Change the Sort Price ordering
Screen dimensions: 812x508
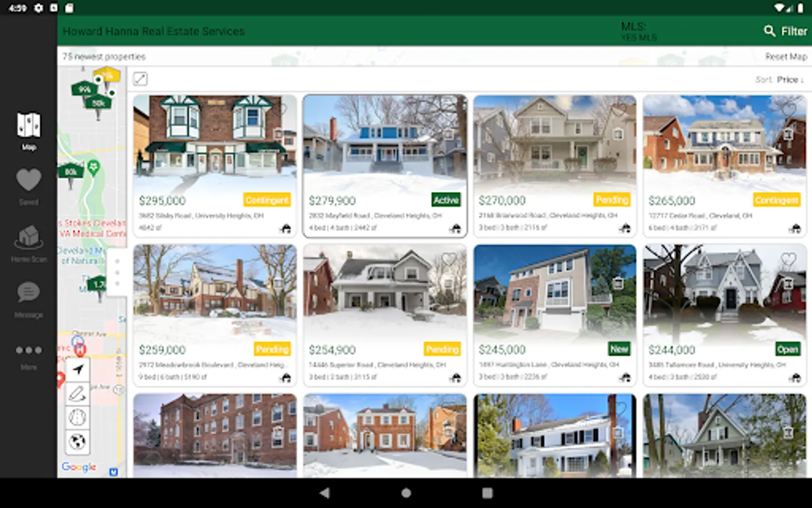point(780,80)
